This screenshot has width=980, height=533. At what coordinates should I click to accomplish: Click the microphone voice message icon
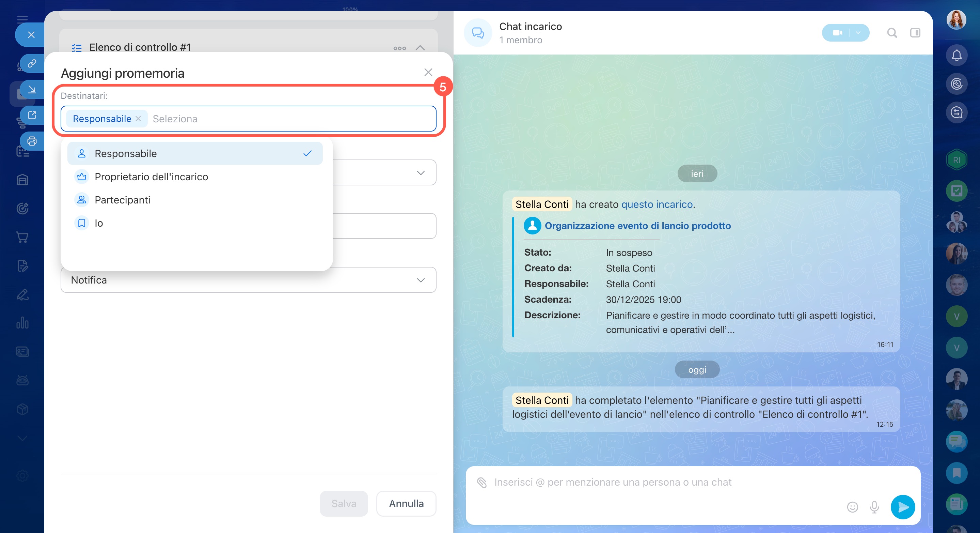click(x=874, y=507)
